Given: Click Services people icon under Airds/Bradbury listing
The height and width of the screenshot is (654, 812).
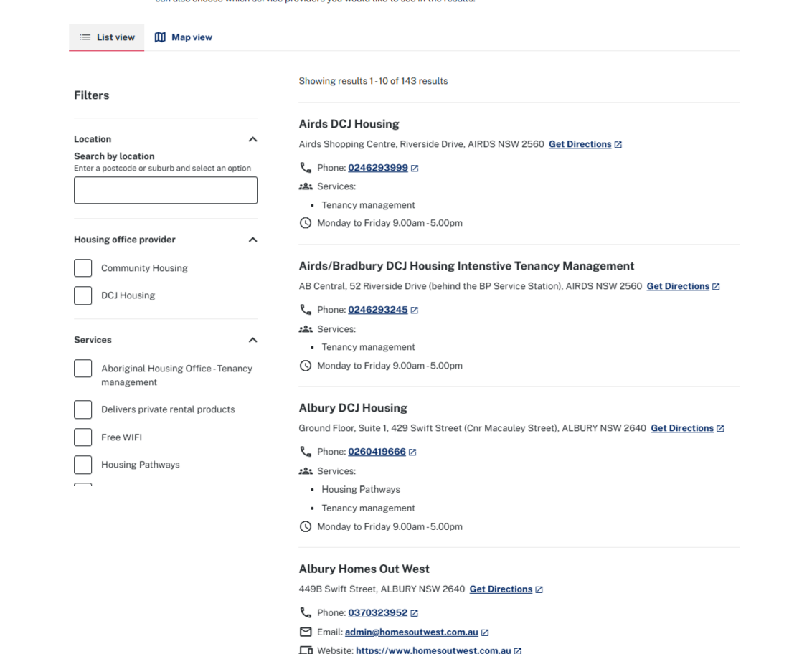Looking at the screenshot, I should 306,329.
